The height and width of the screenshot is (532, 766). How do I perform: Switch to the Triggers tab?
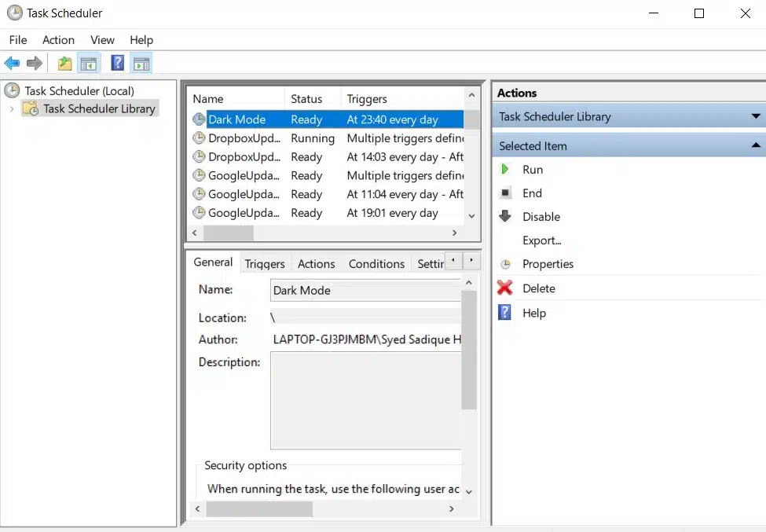pyautogui.click(x=266, y=263)
